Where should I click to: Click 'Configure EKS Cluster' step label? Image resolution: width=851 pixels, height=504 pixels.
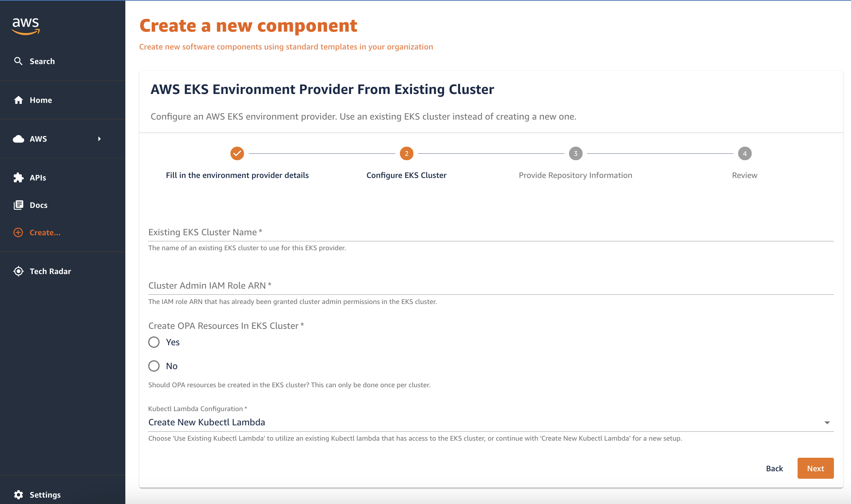(x=406, y=175)
